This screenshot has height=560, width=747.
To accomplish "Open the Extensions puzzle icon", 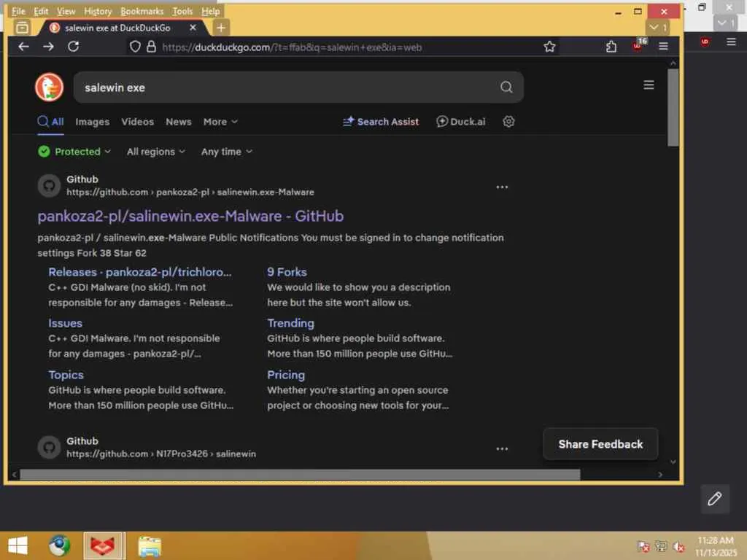I will click(x=611, y=47).
